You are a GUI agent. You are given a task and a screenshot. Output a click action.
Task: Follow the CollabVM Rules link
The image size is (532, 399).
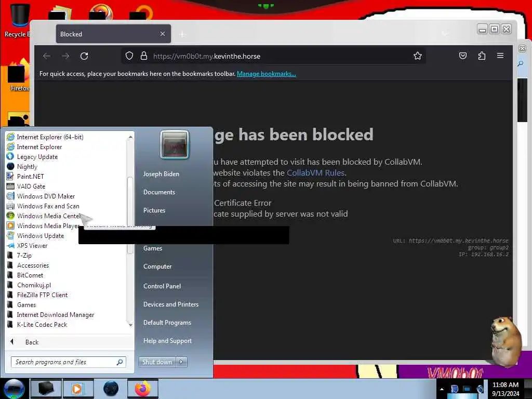315,172
